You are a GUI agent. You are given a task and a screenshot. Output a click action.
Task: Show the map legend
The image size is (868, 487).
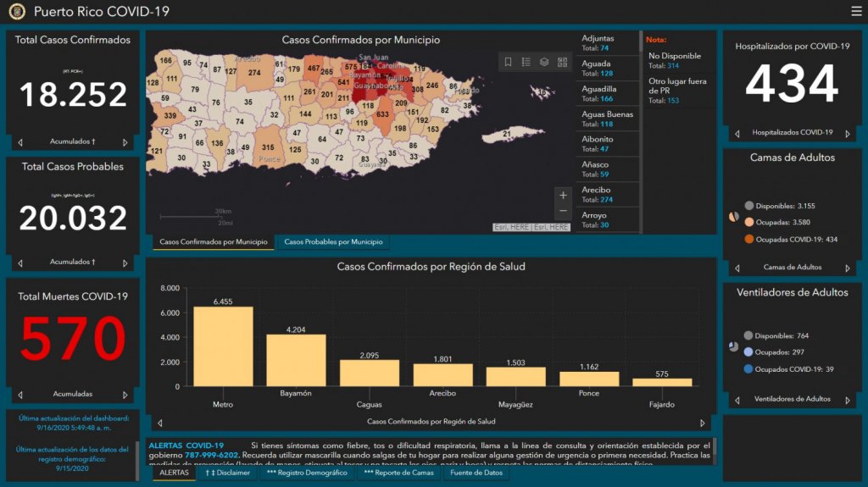pos(526,62)
